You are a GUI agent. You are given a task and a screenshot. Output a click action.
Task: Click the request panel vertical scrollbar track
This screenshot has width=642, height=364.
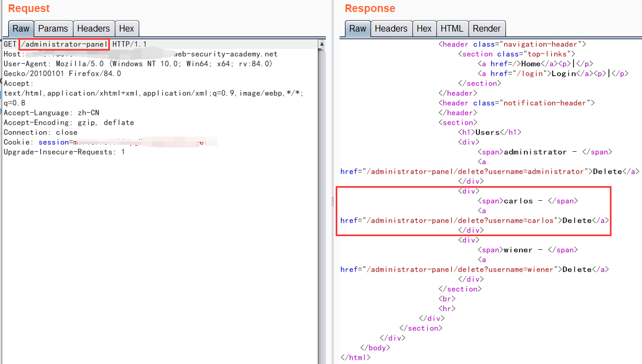point(322,207)
